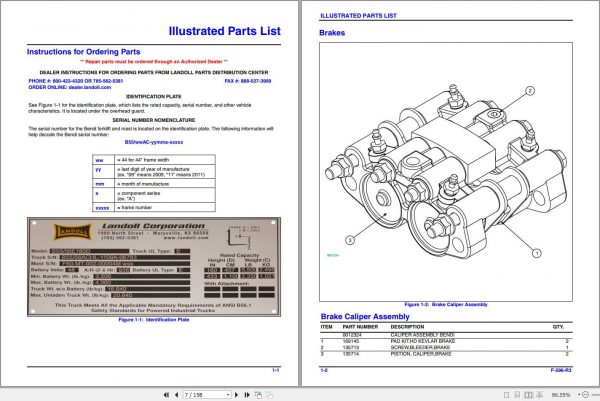Click the 66.55% zoom percentage

(x=561, y=395)
